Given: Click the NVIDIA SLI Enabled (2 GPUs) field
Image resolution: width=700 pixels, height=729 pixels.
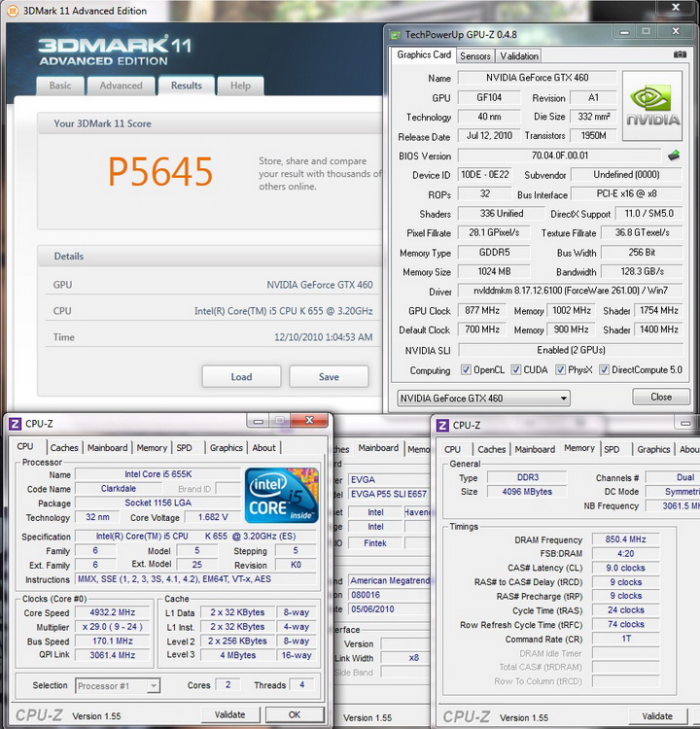Looking at the screenshot, I should 571,350.
